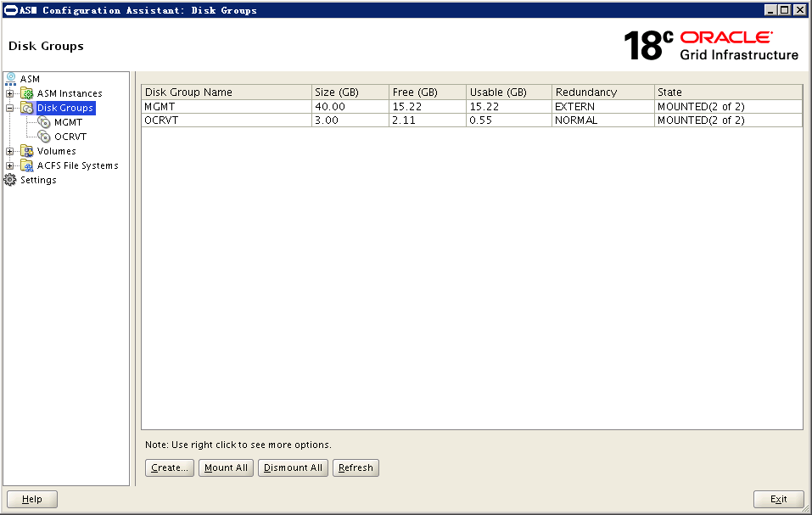Click the ASM root node icon
Viewport: 812px width, 515px height.
(10, 79)
